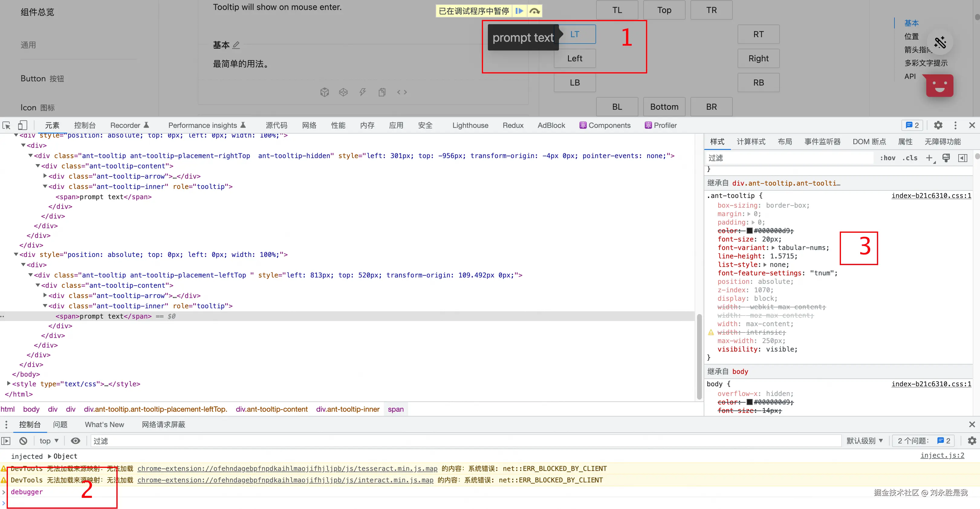Open 默认级别 log level dropdown
Screen dimensions: 980x509
coord(865,440)
